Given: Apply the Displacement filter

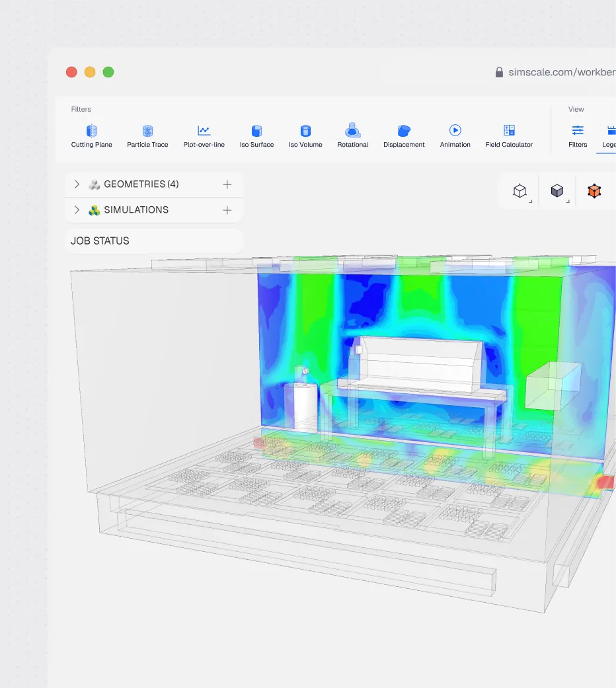Looking at the screenshot, I should tap(404, 136).
